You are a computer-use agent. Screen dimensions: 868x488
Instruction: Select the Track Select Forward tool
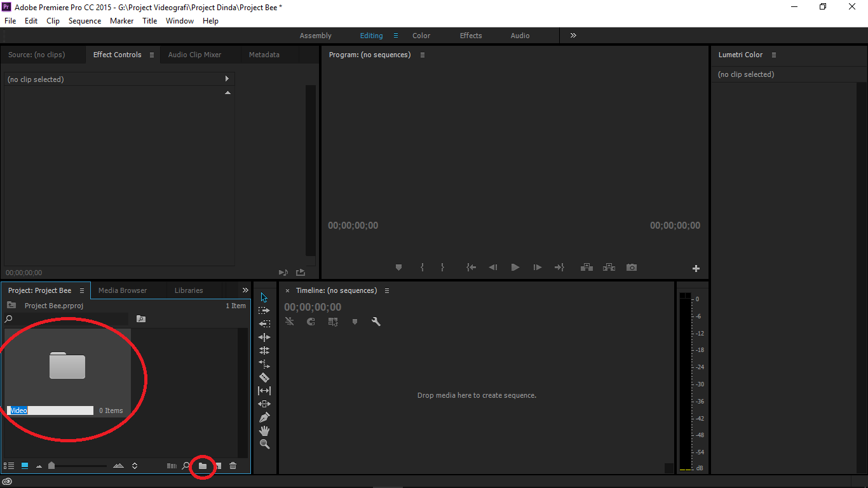pyautogui.click(x=264, y=311)
